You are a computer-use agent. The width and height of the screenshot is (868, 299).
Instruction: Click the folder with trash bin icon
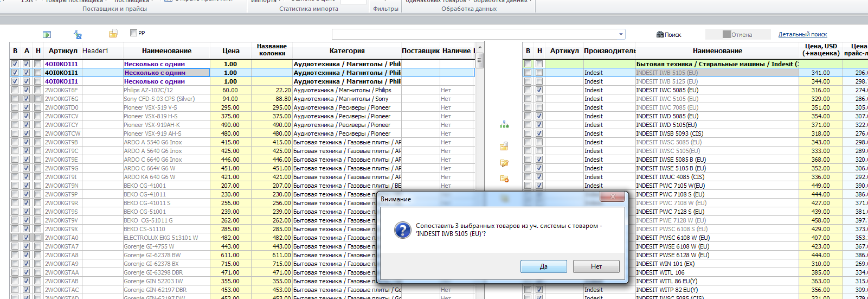click(504, 146)
